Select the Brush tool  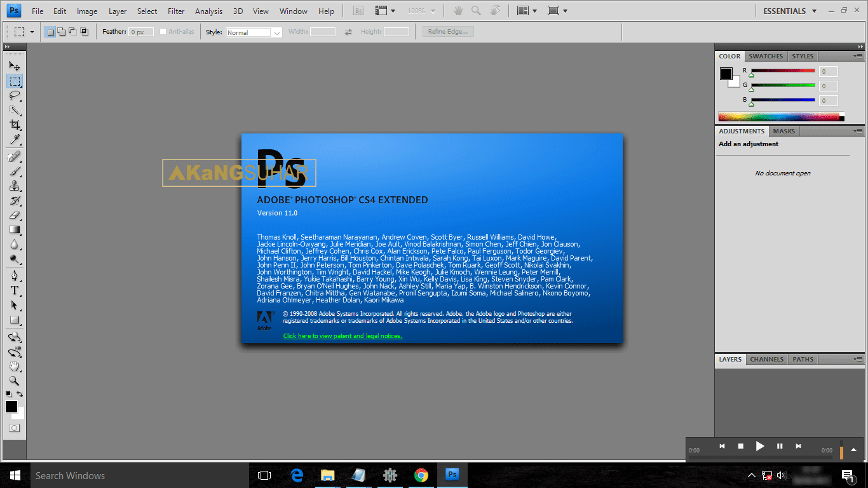click(14, 172)
